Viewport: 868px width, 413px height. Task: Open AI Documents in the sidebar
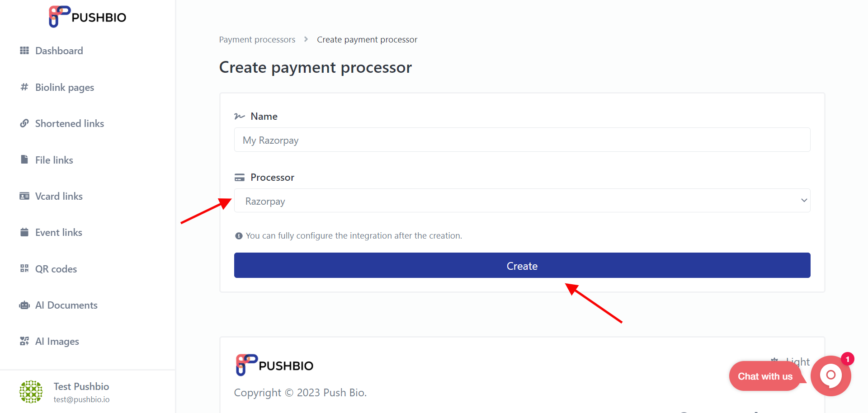[x=66, y=305]
